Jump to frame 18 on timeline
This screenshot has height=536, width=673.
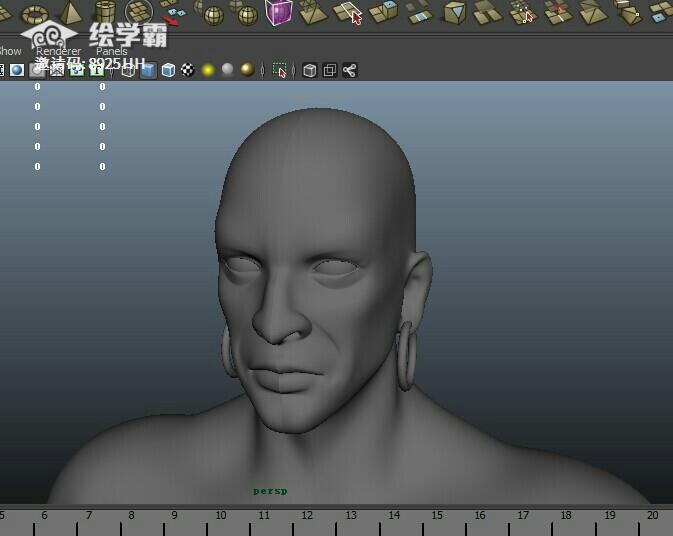pos(566,515)
